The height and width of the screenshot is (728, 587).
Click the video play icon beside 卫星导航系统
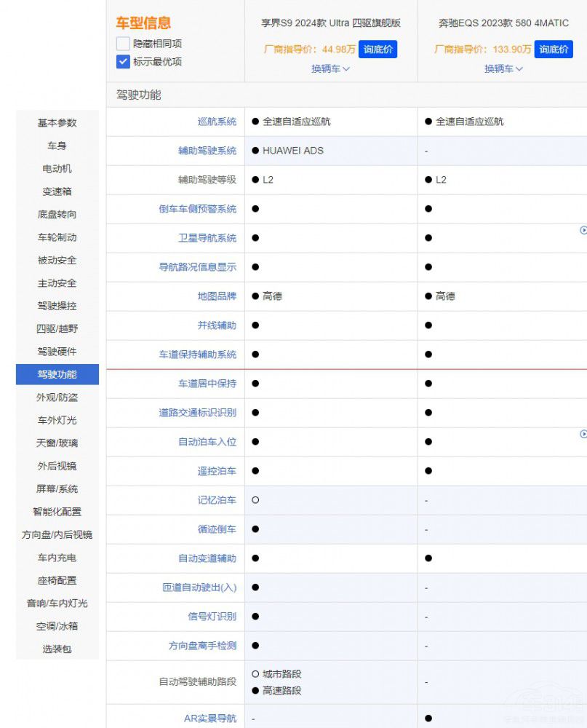[x=583, y=230]
